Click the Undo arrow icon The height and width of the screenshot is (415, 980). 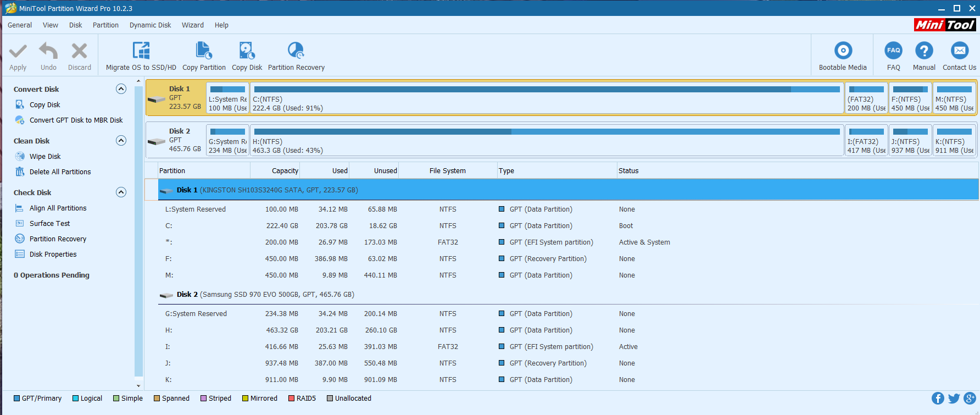[x=48, y=51]
